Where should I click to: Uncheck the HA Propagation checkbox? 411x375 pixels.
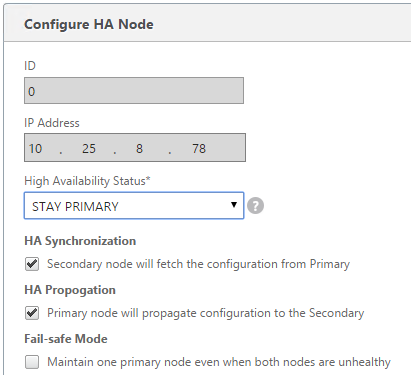coord(32,313)
